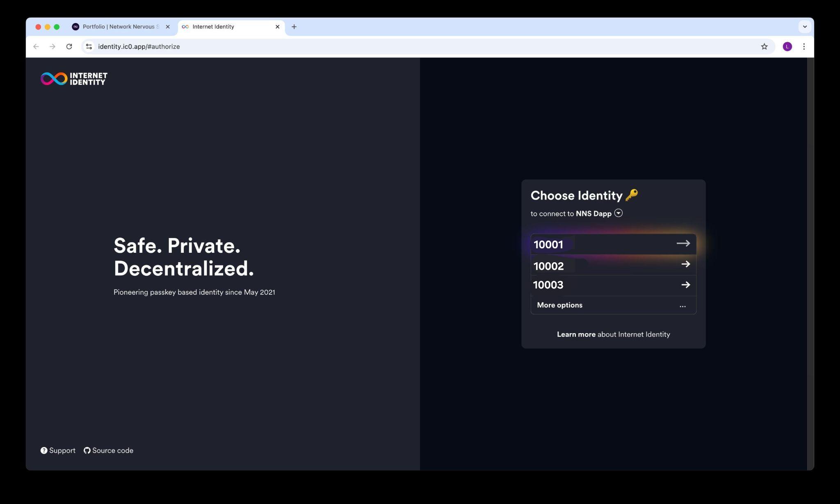Open the GitHub Source code link
Viewport: 840px width, 504px height.
pos(108,450)
